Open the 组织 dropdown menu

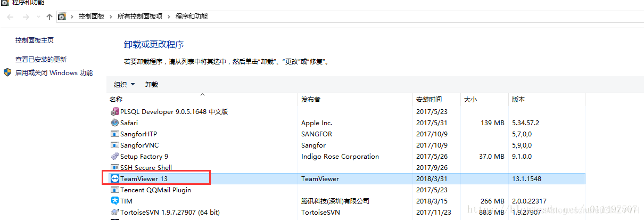click(x=125, y=85)
